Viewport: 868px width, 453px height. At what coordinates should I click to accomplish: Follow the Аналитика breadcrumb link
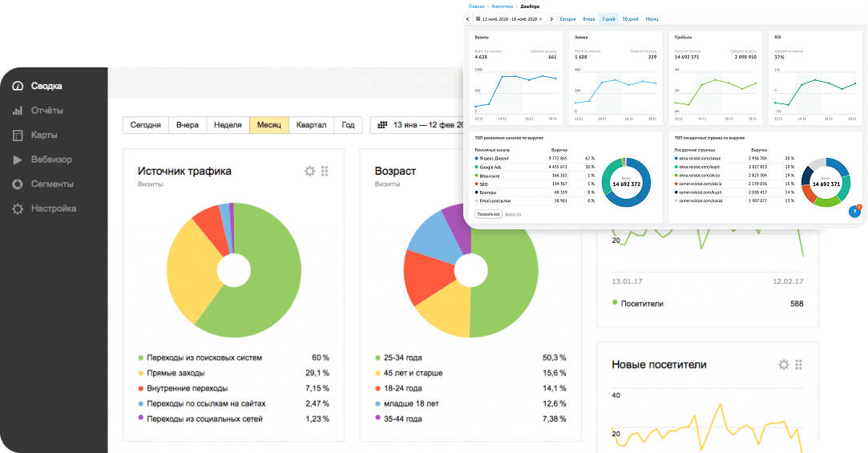(x=502, y=6)
